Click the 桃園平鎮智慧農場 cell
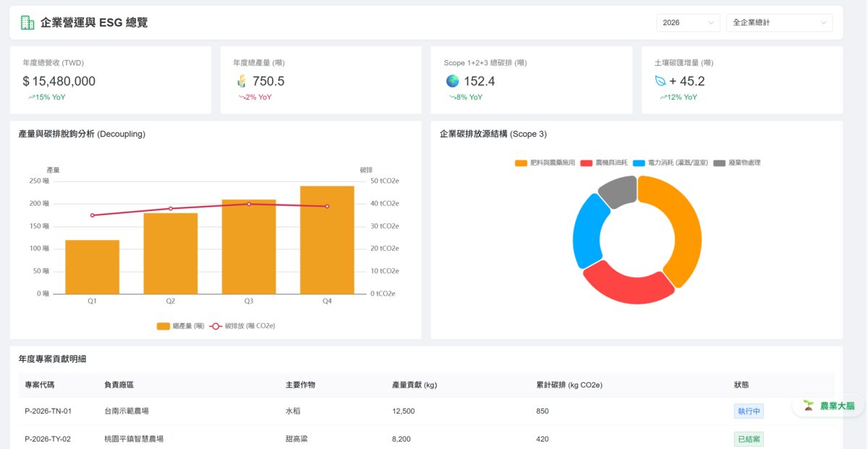Screen dimensions: 868x449 coord(134,439)
